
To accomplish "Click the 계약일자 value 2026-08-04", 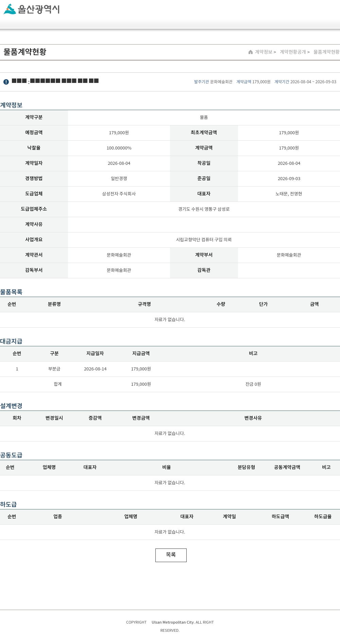I will (x=119, y=163).
